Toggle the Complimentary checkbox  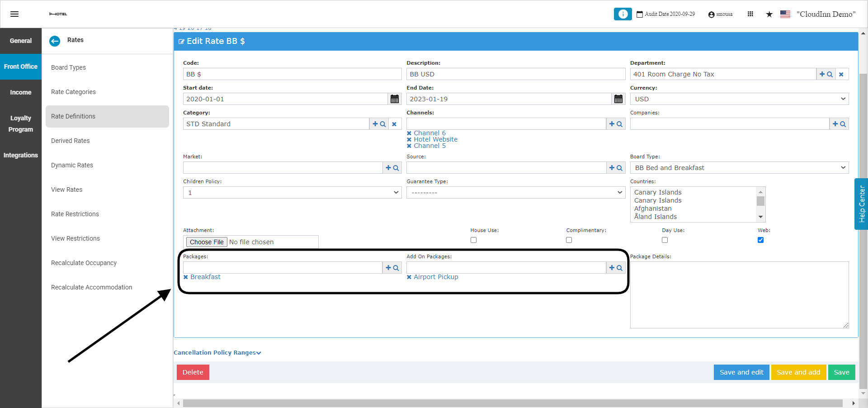(569, 240)
